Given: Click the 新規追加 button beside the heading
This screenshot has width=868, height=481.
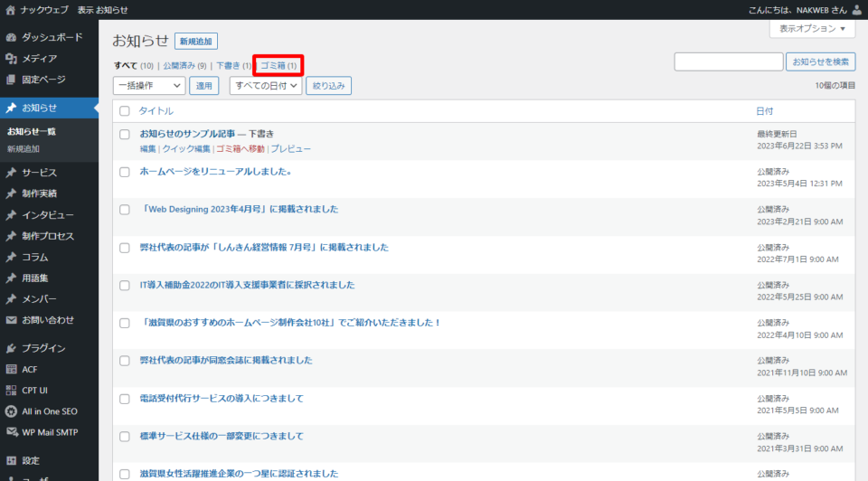Looking at the screenshot, I should tap(196, 41).
